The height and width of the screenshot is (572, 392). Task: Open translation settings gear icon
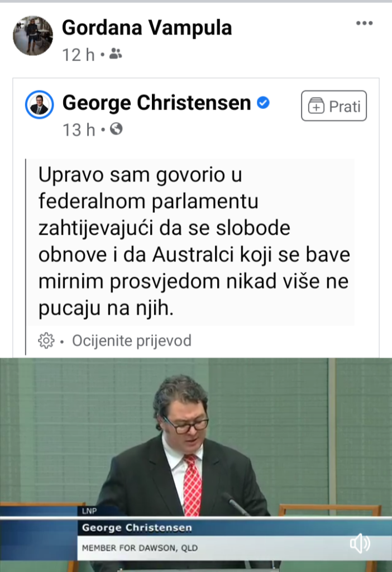[x=46, y=341]
